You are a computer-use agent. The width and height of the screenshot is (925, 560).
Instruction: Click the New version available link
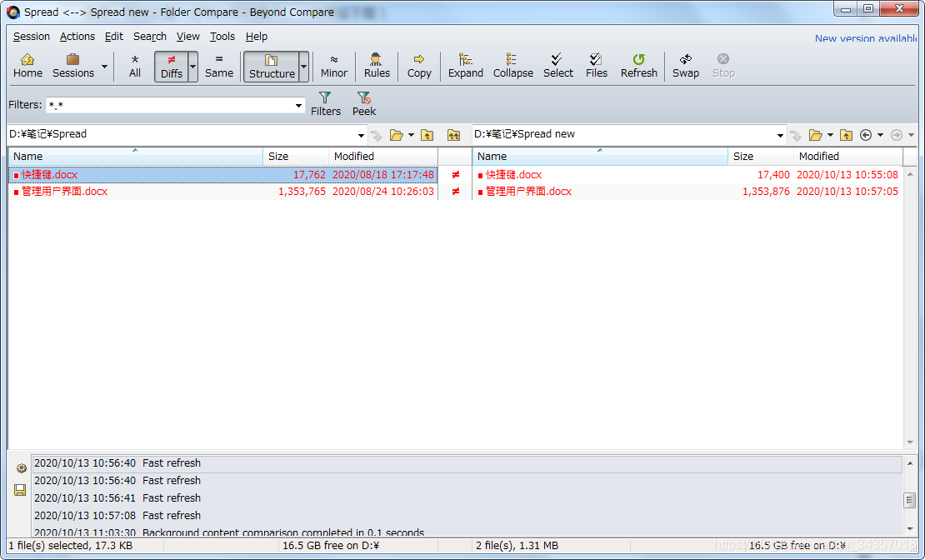click(x=866, y=38)
